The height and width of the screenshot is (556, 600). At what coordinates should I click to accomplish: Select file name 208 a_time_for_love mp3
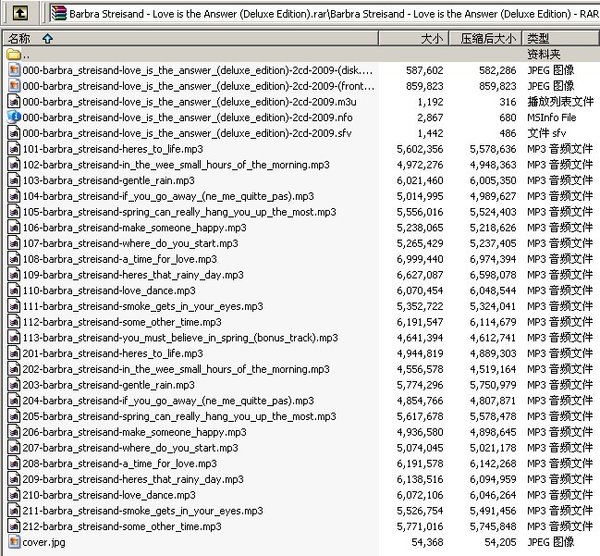120,463
